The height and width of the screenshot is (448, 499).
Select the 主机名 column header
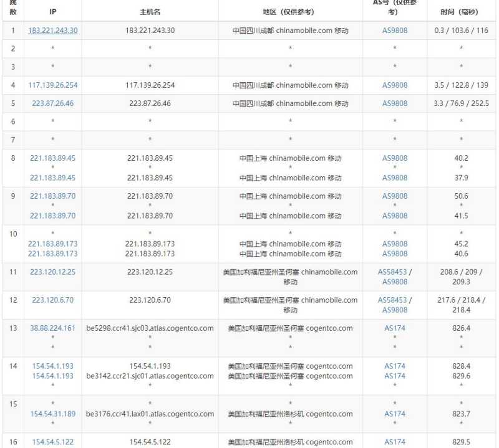point(149,11)
